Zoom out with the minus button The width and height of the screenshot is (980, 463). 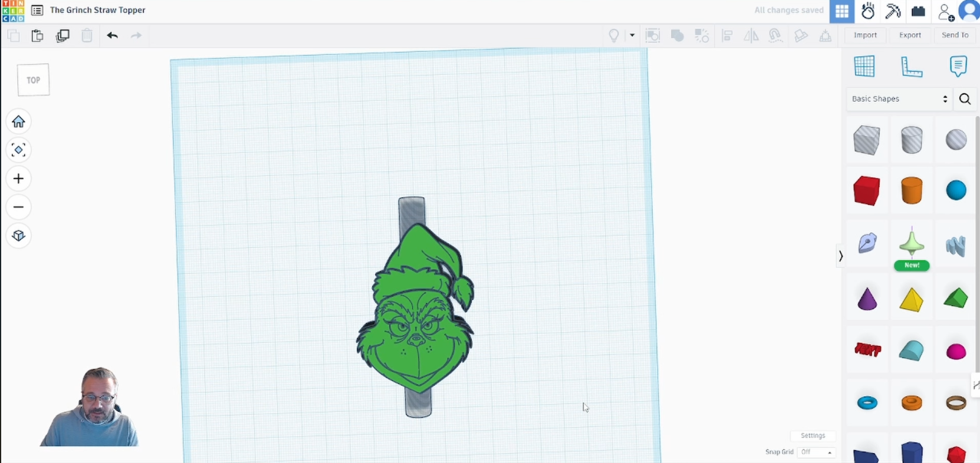[18, 207]
